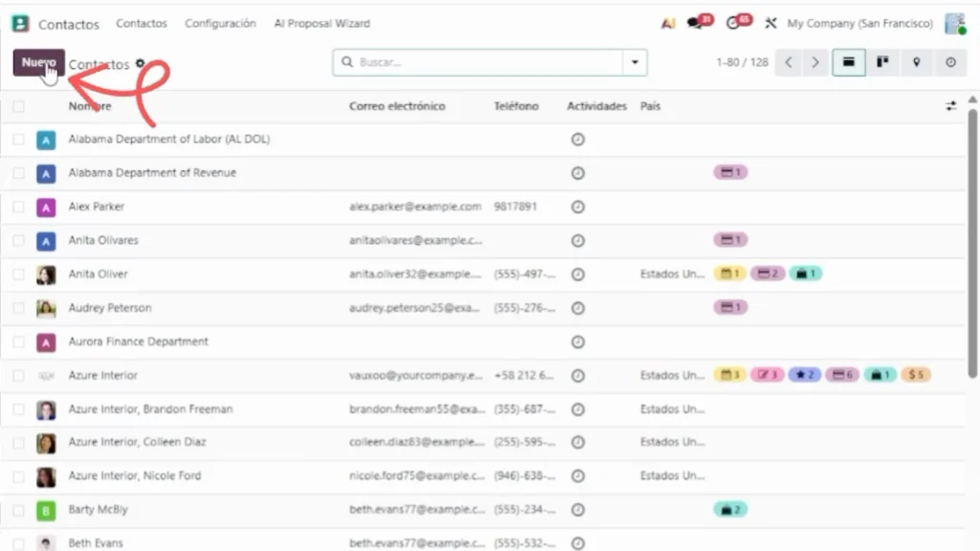Open the Contactos gear actions menu
This screenshot has height=551, width=980.
pyautogui.click(x=141, y=64)
